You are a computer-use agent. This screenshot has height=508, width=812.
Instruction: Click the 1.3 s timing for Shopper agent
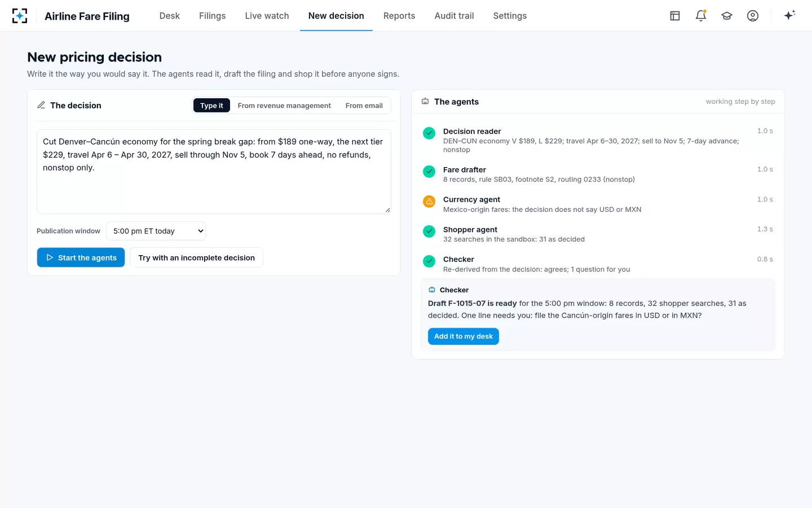point(765,229)
